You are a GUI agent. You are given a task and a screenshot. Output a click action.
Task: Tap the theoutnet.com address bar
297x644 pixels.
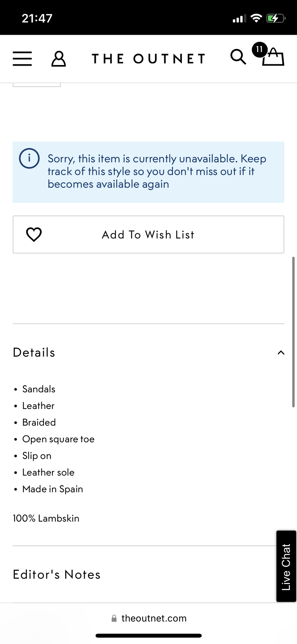click(154, 618)
